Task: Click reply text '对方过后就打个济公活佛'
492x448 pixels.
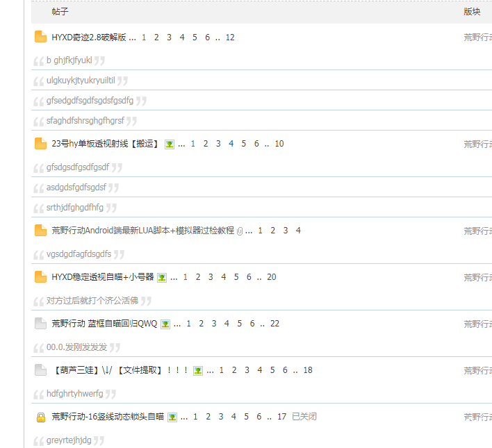Action: click(x=92, y=301)
